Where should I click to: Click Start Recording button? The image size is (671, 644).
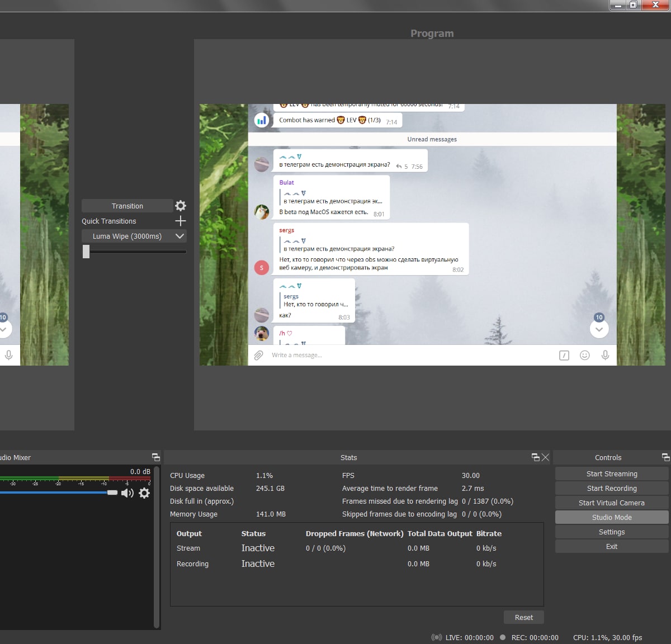[x=612, y=488]
